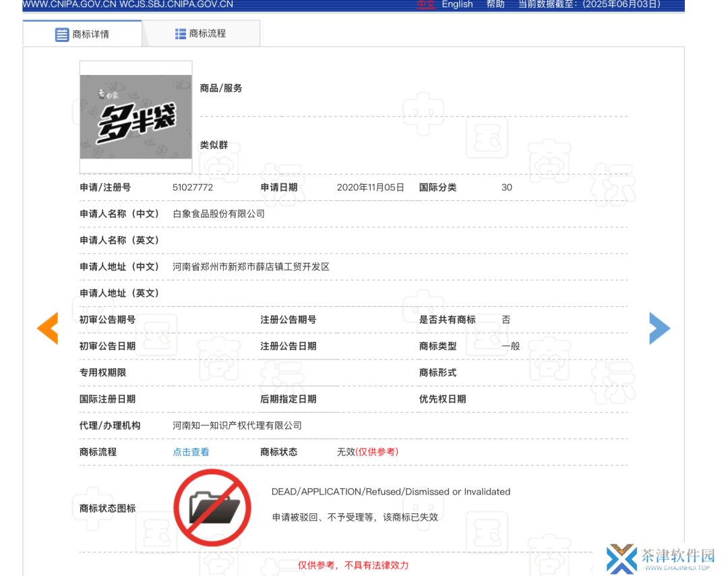The image size is (728, 576).
Task: Select trademark type value 一般
Action: pos(511,346)
